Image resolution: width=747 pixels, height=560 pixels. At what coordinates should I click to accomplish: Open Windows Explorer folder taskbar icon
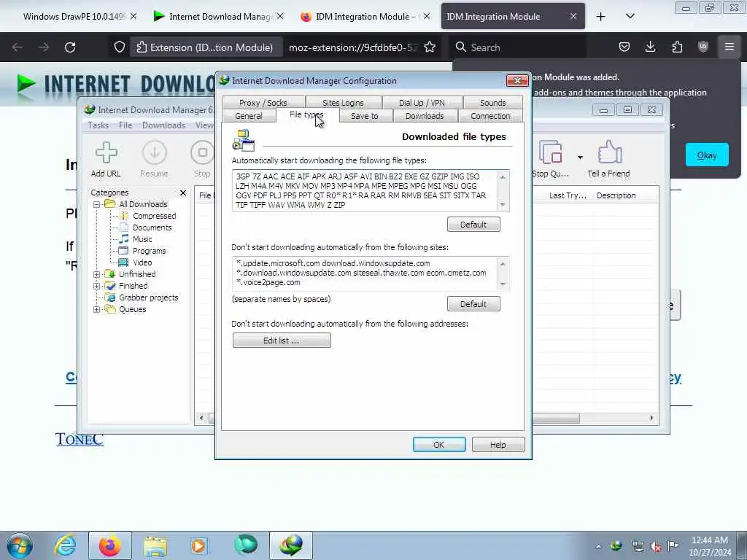155,545
